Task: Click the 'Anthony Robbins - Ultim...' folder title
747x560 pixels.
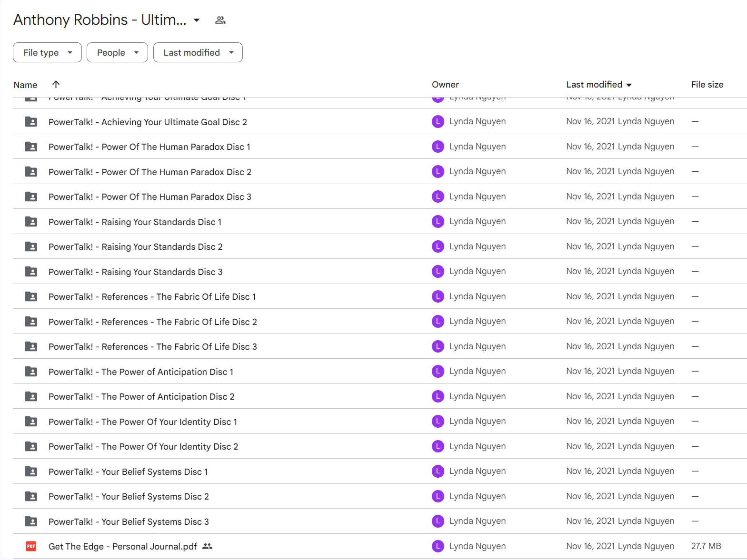Action: point(100,20)
